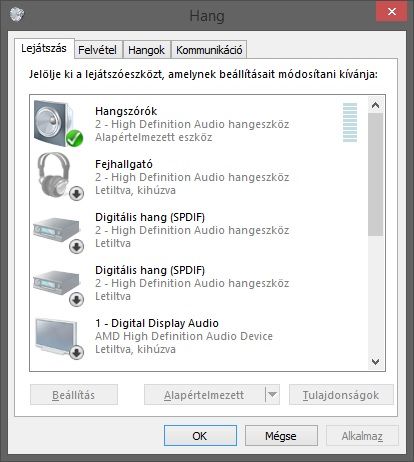The image size is (414, 462).
Task: Click the Beállítás button
Action: 74,395
